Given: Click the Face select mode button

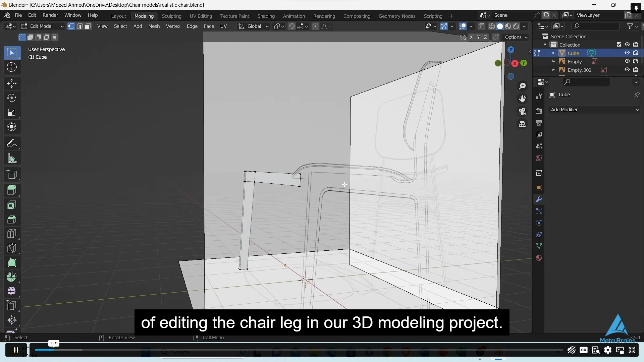Looking at the screenshot, I should (87, 26).
